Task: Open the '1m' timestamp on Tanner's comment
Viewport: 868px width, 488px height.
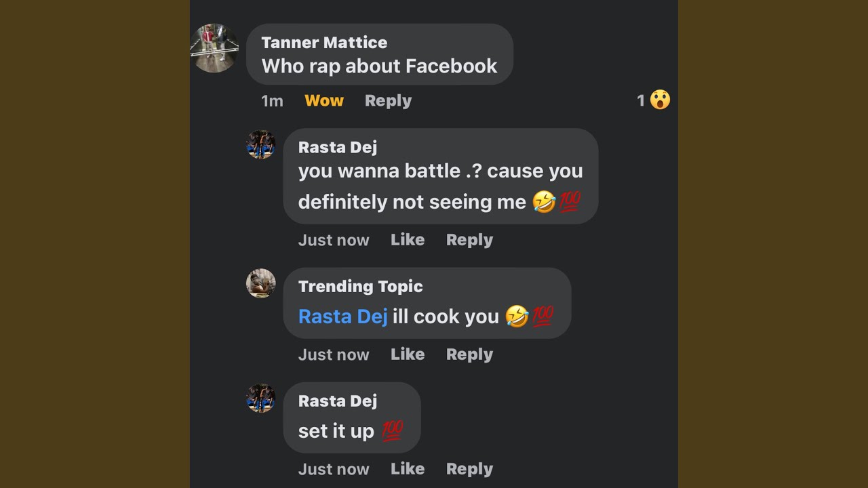Action: pos(272,101)
